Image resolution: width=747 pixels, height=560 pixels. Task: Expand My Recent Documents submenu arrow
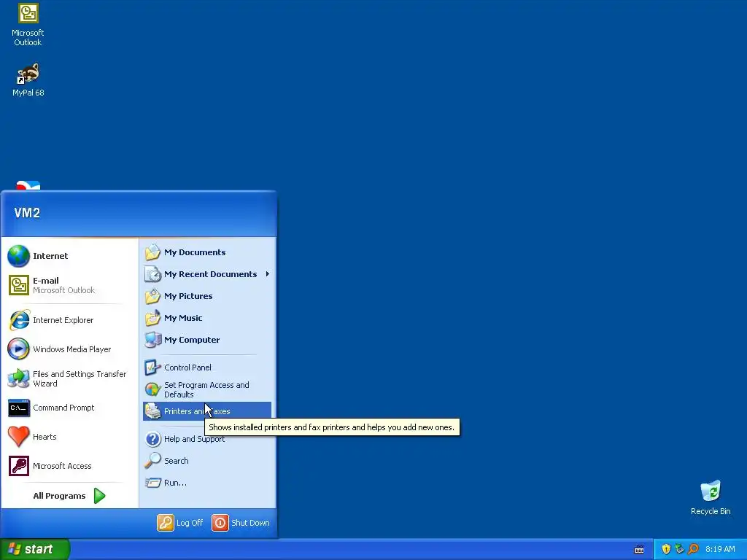pyautogui.click(x=268, y=274)
